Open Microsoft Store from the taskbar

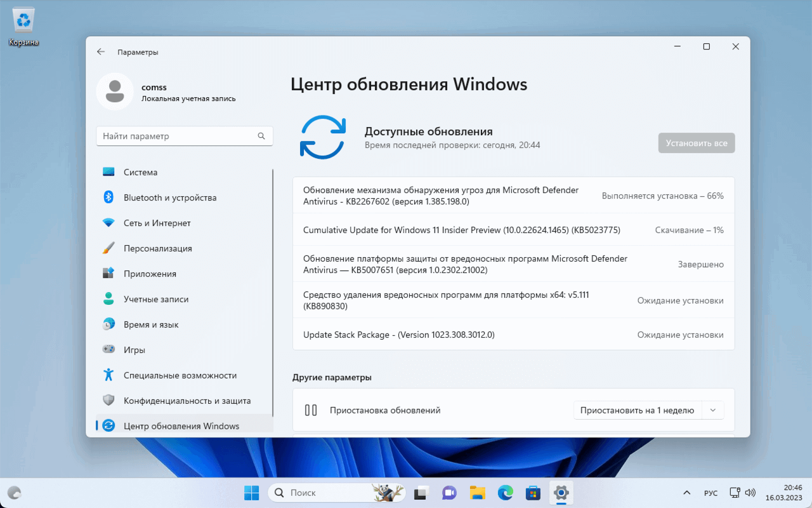click(x=533, y=493)
